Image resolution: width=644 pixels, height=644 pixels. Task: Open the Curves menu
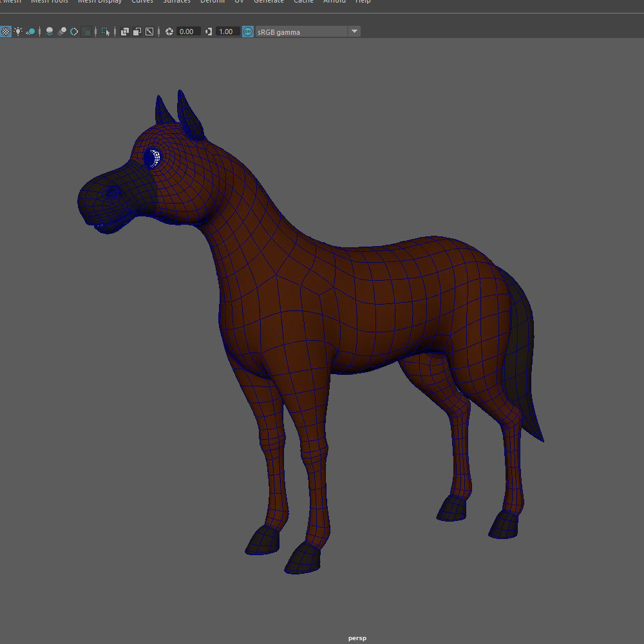tap(142, 2)
